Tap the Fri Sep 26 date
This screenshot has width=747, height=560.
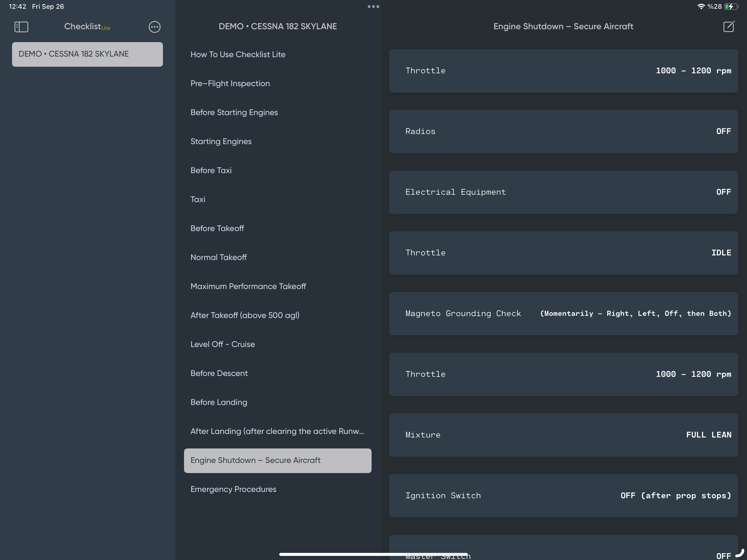coord(48,6)
